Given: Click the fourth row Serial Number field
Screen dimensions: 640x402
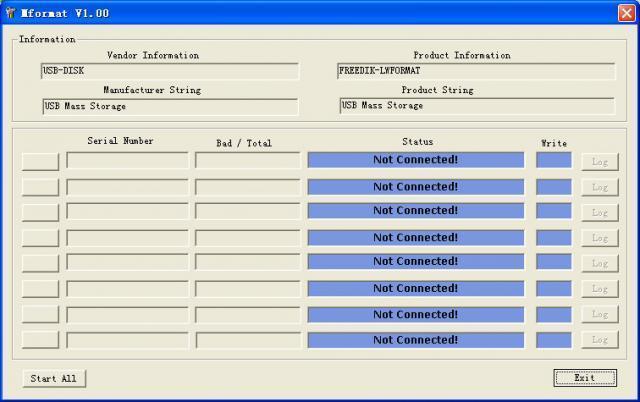Looking at the screenshot, I should [127, 238].
